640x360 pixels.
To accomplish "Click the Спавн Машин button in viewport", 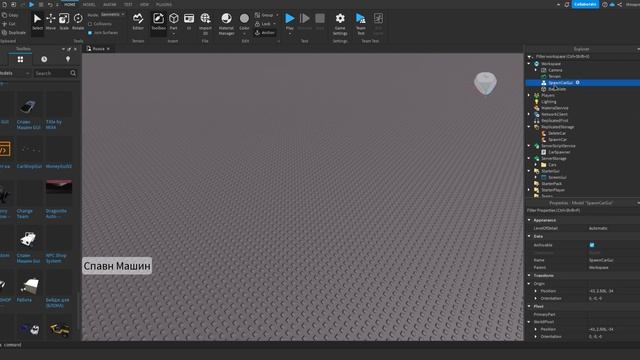I will coord(117,266).
